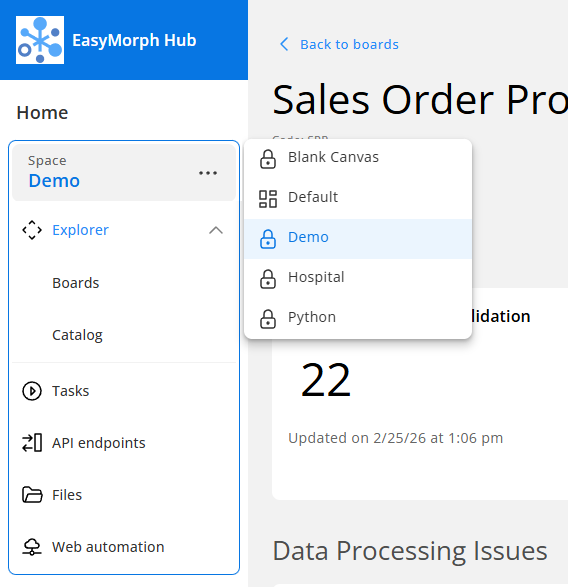Click the back chevron arrow icon
568x587 pixels.
tap(284, 44)
